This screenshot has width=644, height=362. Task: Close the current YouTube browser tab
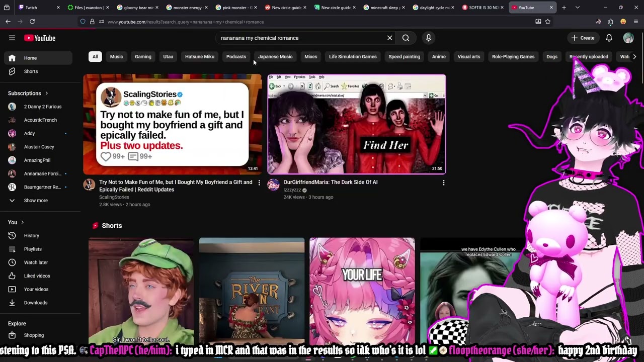(551, 8)
